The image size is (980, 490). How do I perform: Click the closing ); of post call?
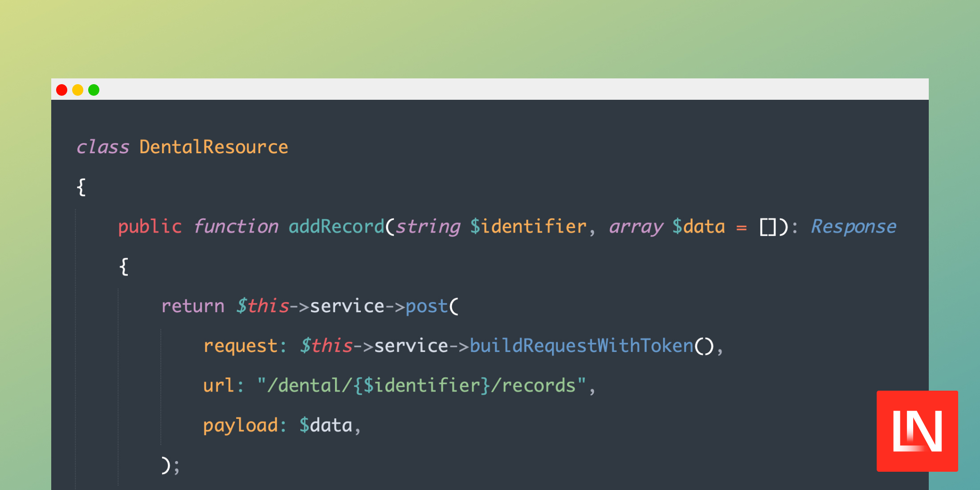tap(171, 465)
